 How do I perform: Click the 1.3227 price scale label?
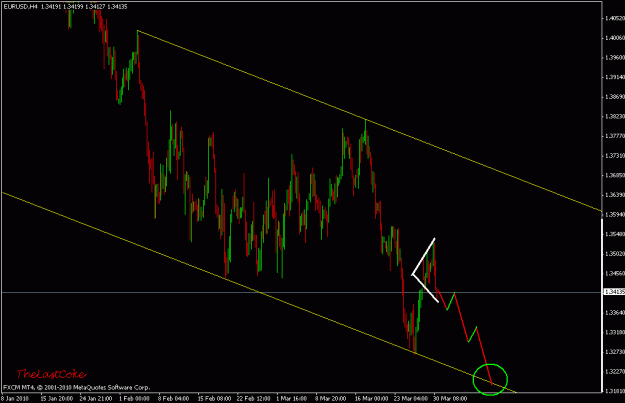point(615,372)
